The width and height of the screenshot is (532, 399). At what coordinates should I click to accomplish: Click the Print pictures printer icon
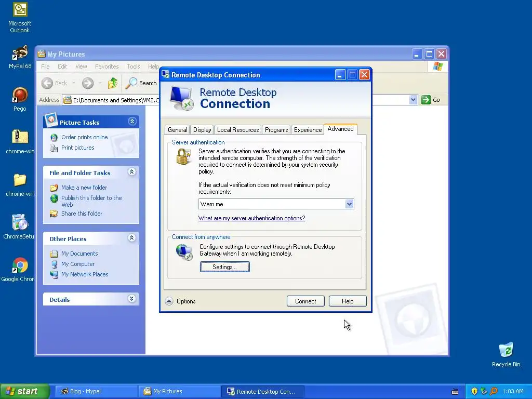click(x=54, y=148)
